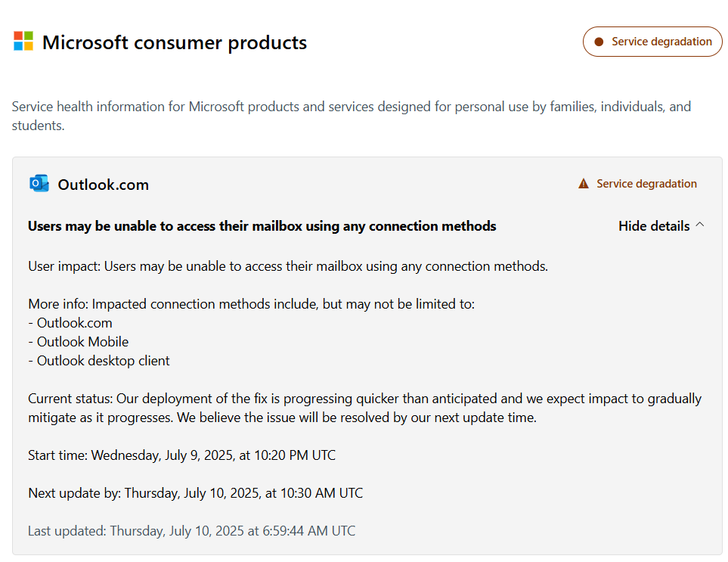
Task: Click the Next update by time indicator
Action: (195, 492)
